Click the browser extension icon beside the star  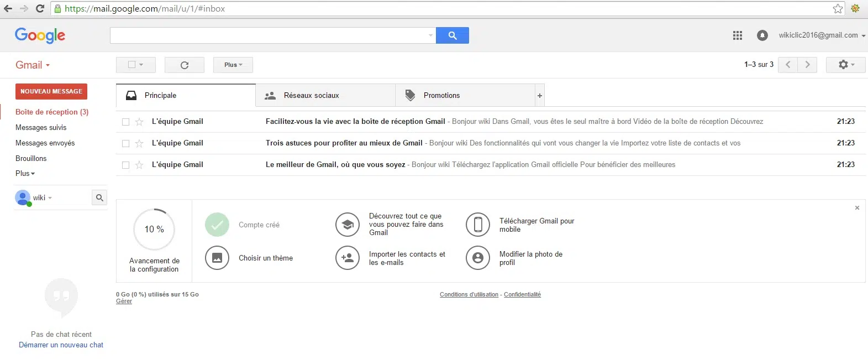pyautogui.click(x=855, y=8)
